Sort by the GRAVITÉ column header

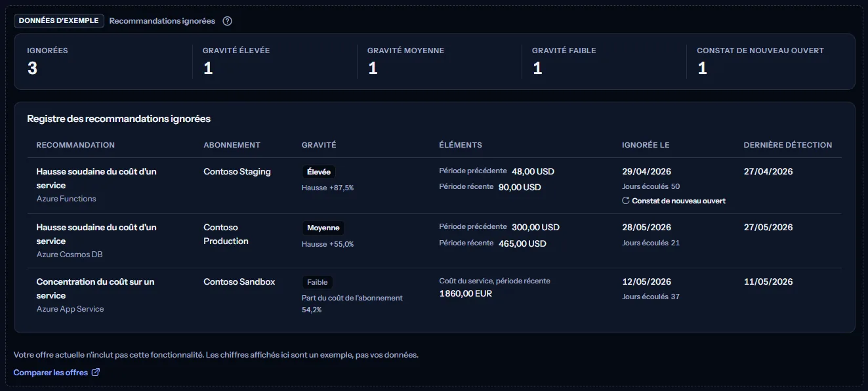(x=319, y=145)
